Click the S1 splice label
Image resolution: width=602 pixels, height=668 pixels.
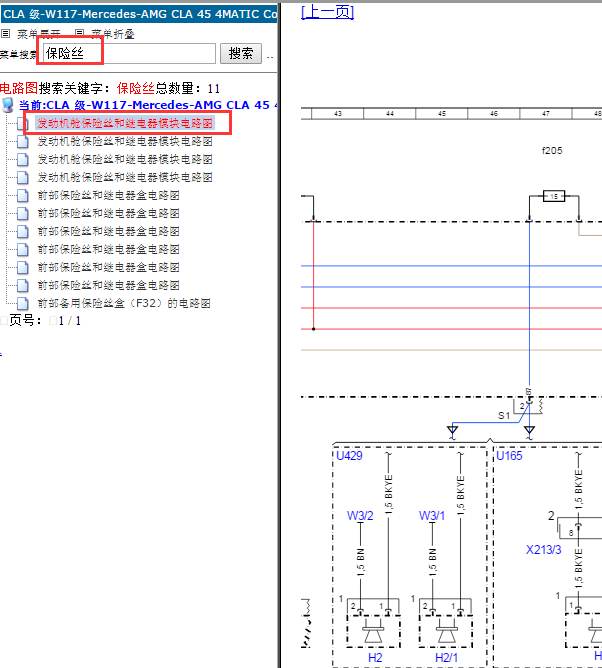pos(504,415)
